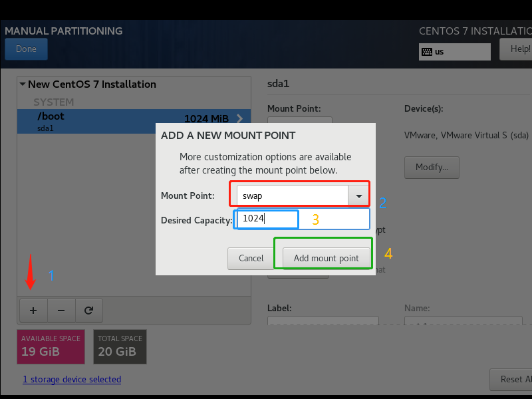The image size is (532, 399).
Task: Click the Total Space 20 GiB box
Action: pyautogui.click(x=120, y=346)
